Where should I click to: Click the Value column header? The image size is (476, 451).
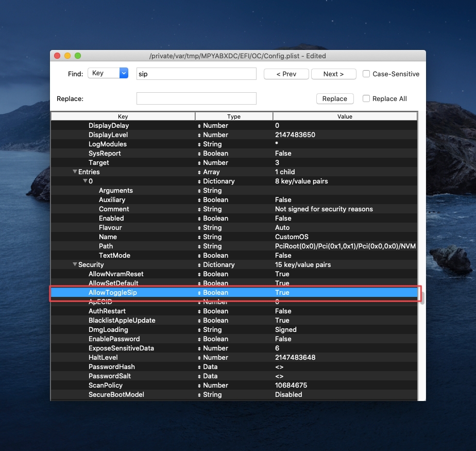pyautogui.click(x=345, y=116)
